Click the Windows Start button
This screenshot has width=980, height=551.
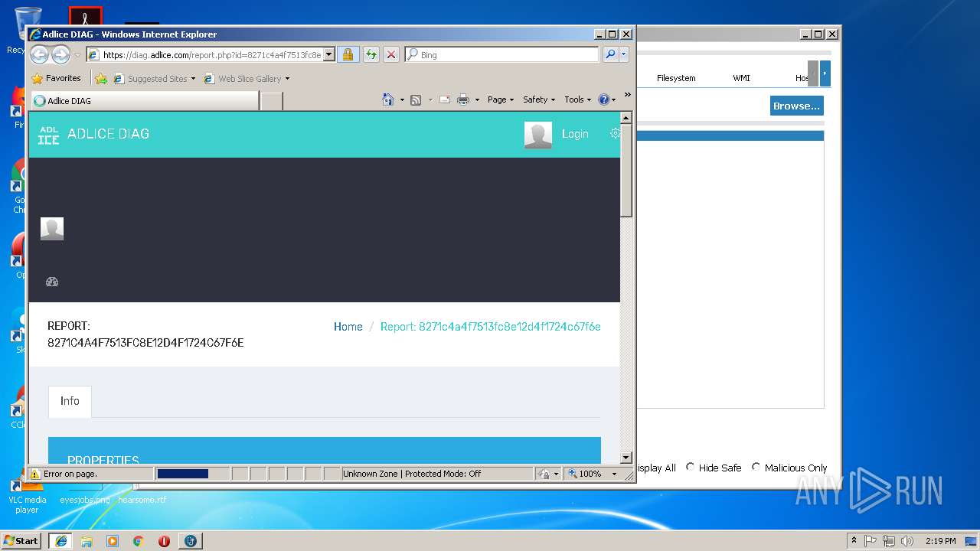click(21, 540)
